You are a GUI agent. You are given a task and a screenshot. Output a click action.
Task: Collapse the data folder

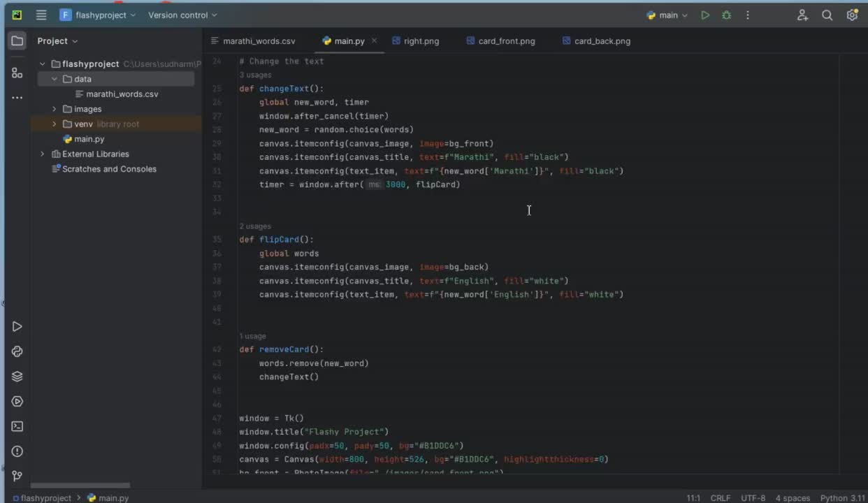(55, 79)
